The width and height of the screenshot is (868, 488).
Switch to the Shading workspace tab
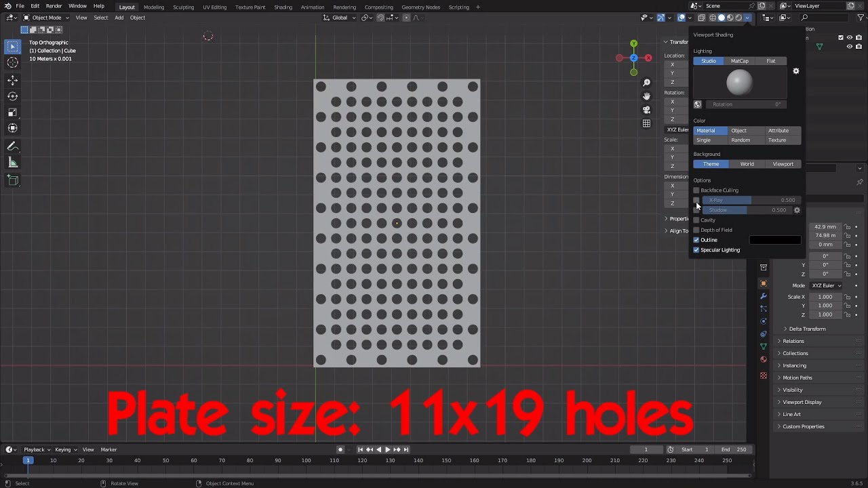(x=283, y=7)
